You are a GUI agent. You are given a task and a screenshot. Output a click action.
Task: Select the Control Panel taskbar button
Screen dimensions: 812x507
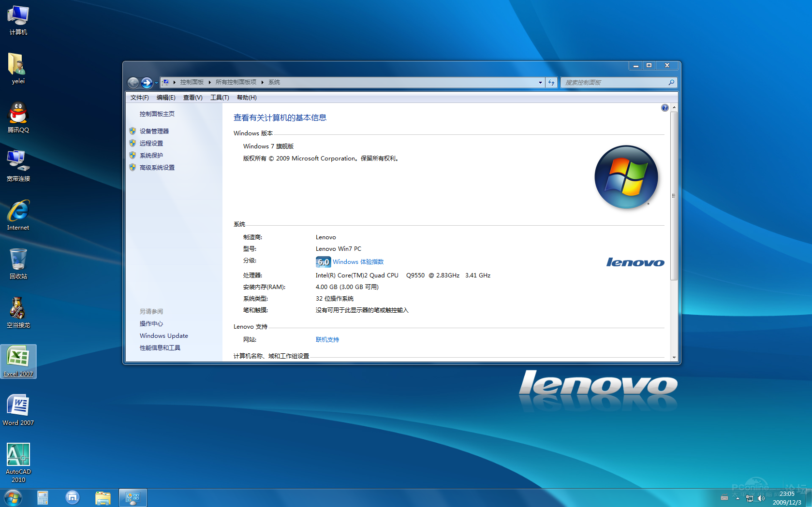[133, 498]
